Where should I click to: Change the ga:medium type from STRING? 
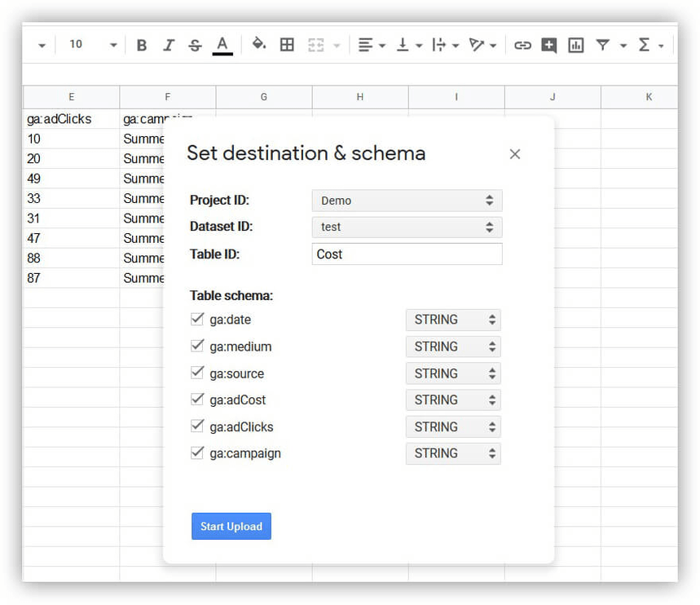pyautogui.click(x=453, y=347)
